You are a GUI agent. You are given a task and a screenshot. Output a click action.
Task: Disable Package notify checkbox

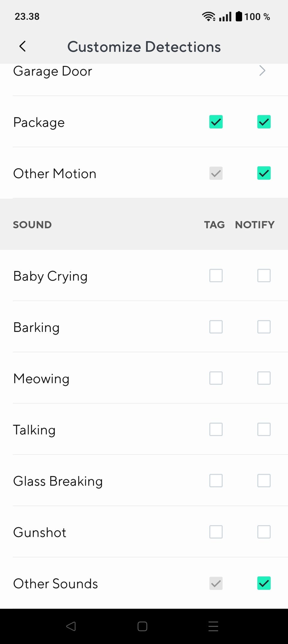[264, 122]
